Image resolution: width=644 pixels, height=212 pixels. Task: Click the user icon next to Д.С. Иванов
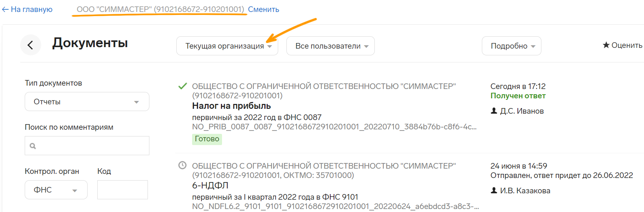click(x=494, y=111)
